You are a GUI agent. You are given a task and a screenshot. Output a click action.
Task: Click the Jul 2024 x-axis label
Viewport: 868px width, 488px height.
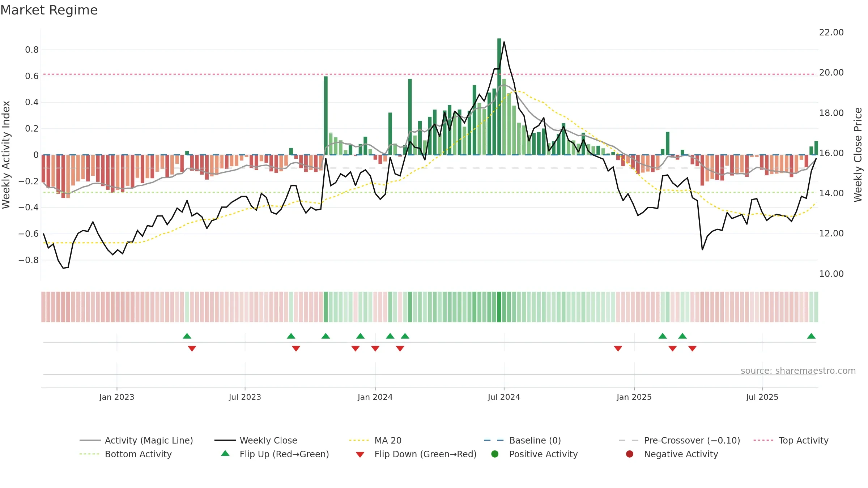pyautogui.click(x=504, y=397)
